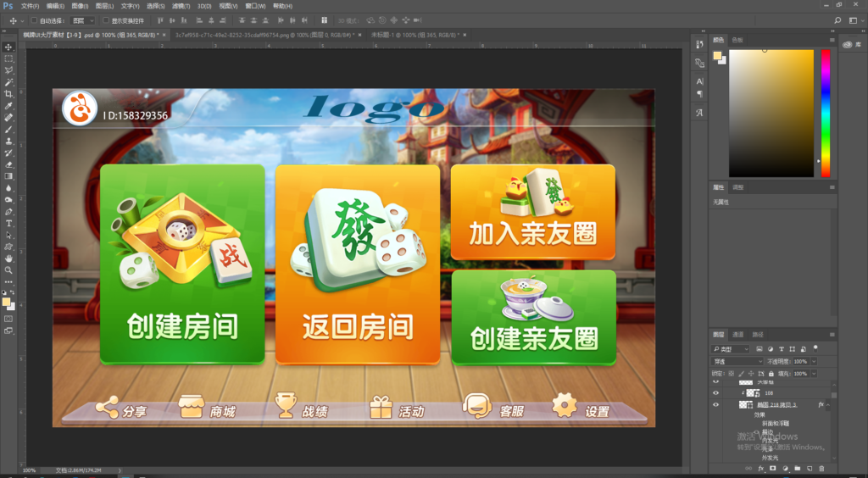Switch to the 通道 tab

(738, 335)
